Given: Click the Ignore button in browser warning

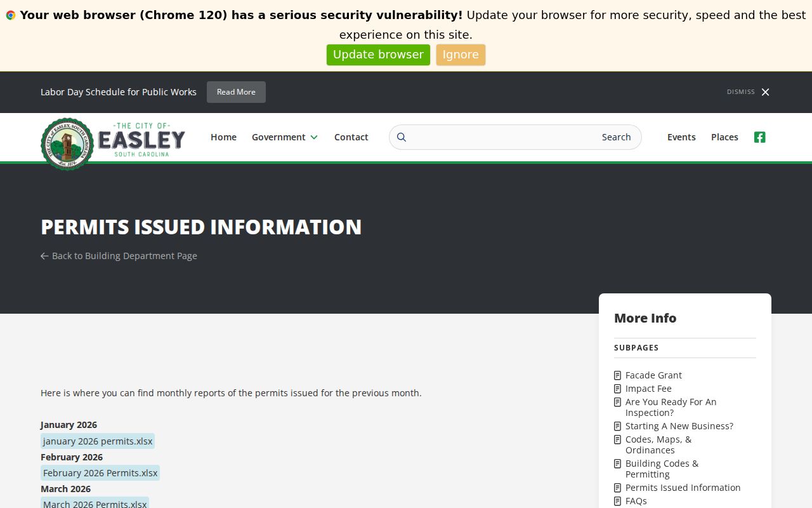Looking at the screenshot, I should pos(461,55).
